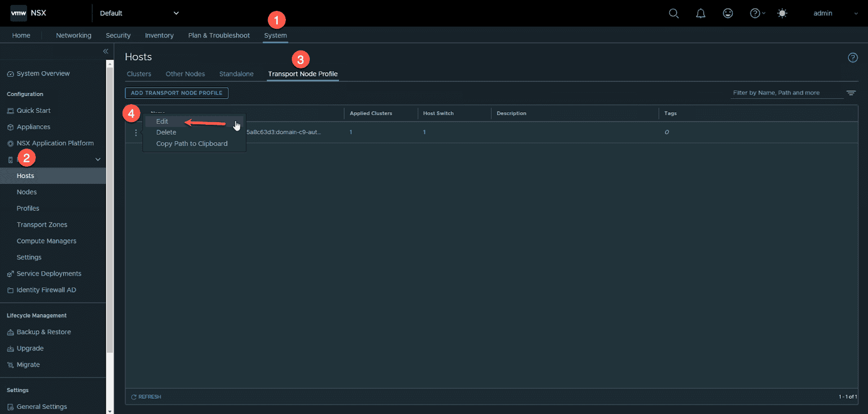Open the VMware NSX logo home
Screen dimensions: 868x414
click(x=28, y=13)
